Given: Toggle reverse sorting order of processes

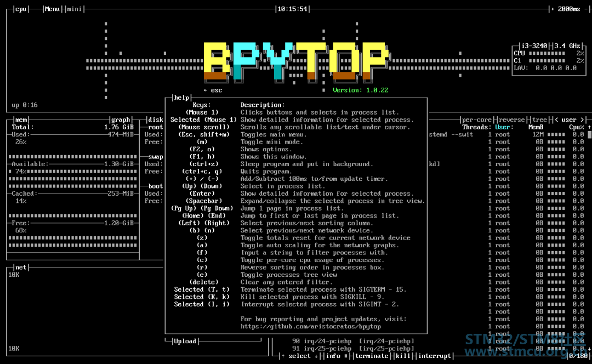Looking at the screenshot, I should [511, 120].
